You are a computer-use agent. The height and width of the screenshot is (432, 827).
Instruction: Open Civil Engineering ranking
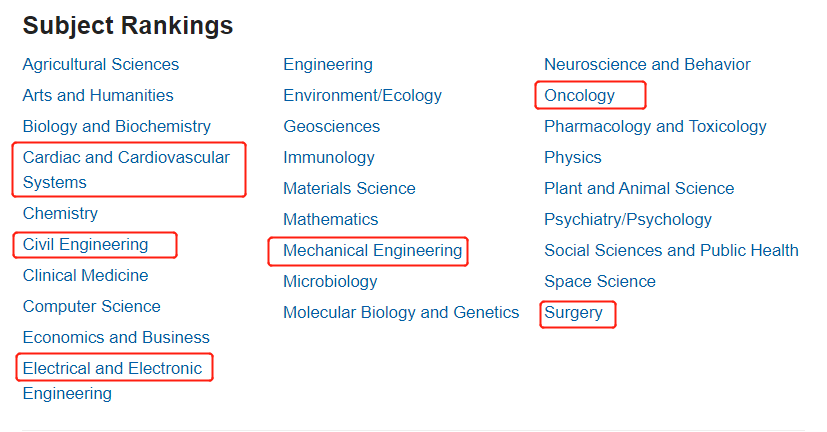click(x=85, y=245)
